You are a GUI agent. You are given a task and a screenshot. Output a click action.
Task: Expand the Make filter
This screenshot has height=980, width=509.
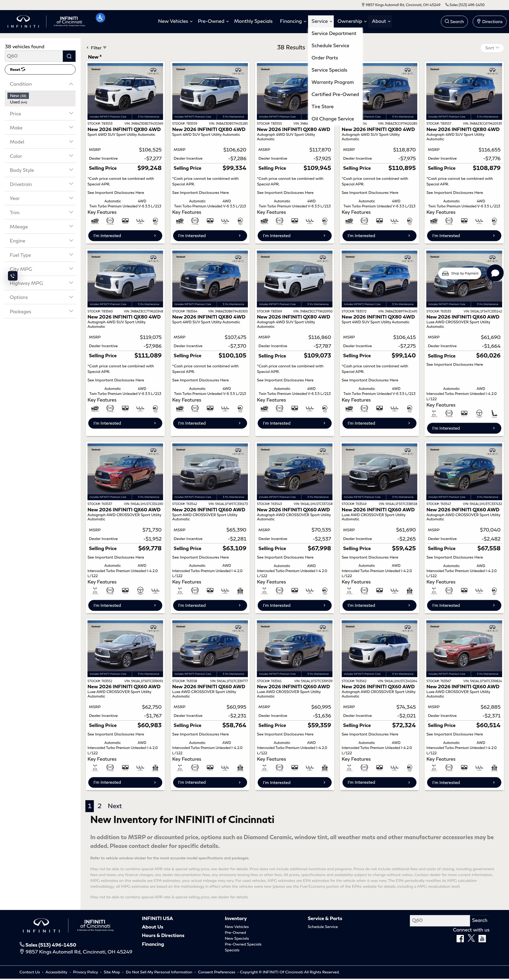[40, 128]
